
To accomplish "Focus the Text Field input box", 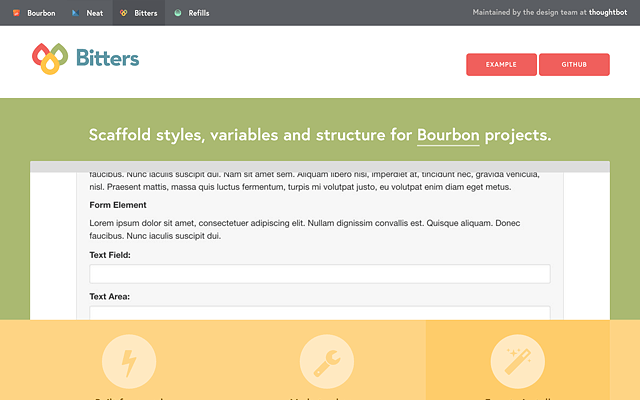I will [x=320, y=274].
